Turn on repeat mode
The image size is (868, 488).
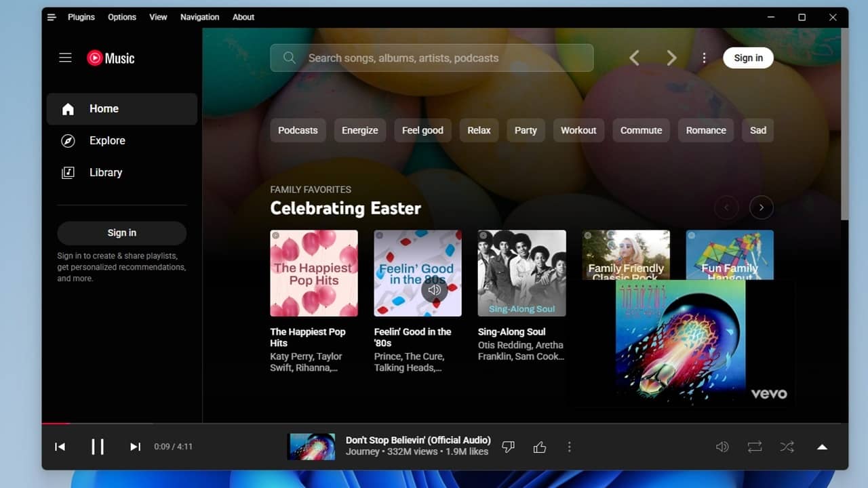tap(755, 447)
